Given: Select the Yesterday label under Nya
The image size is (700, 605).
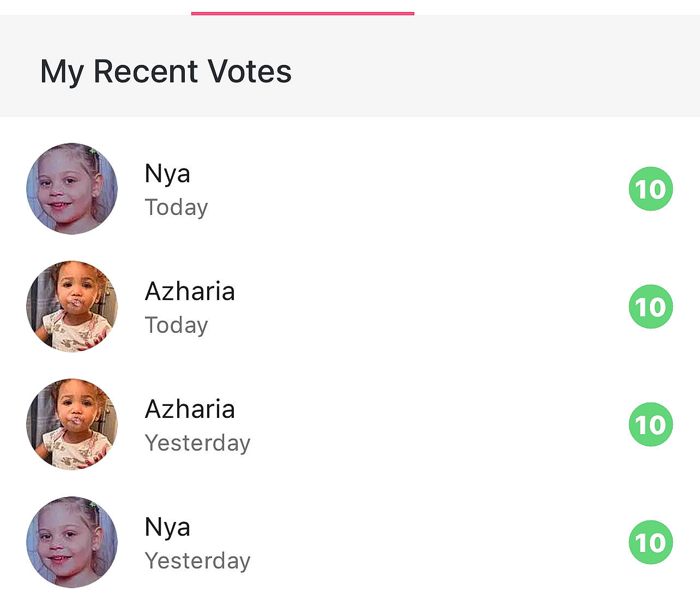Looking at the screenshot, I should 197,561.
